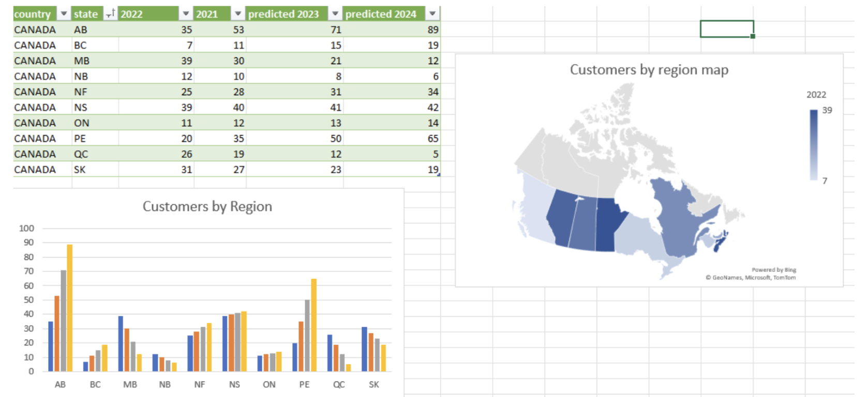This screenshot has width=868, height=397.
Task: Select the cell containing state AB
Action: [95, 29]
